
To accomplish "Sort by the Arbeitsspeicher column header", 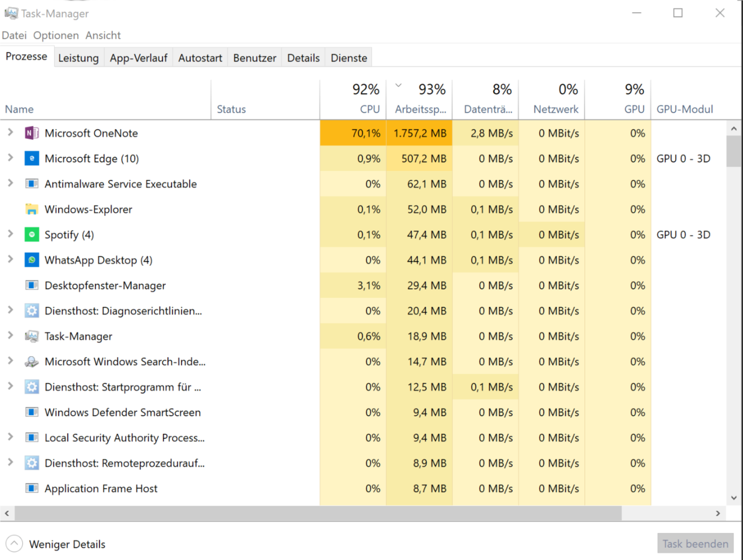I will (x=419, y=99).
